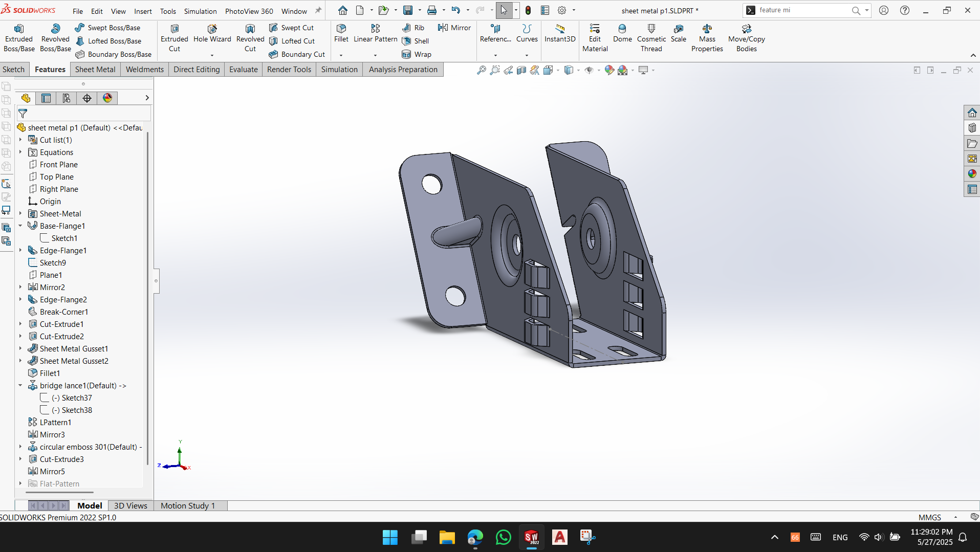Open the SolidWorks Options gear
This screenshot has height=552, width=980.
point(562,10)
